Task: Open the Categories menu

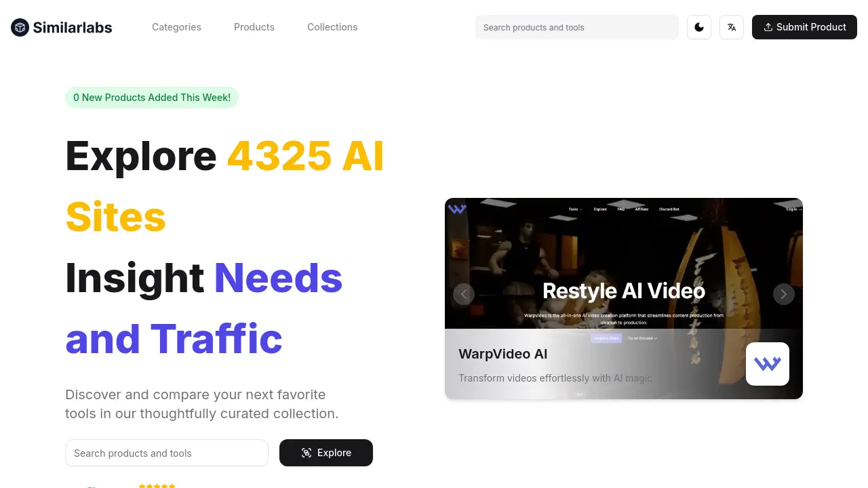Action: 176,27
